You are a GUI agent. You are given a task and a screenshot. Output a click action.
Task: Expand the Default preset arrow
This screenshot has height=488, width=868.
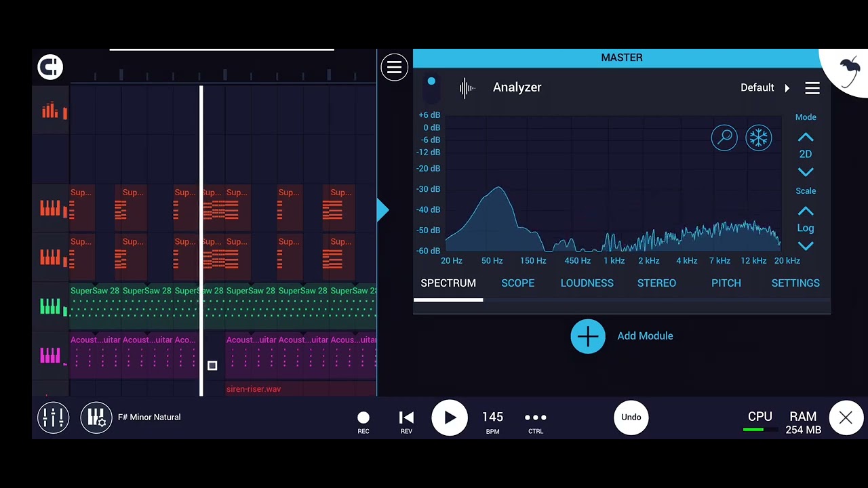coord(787,88)
